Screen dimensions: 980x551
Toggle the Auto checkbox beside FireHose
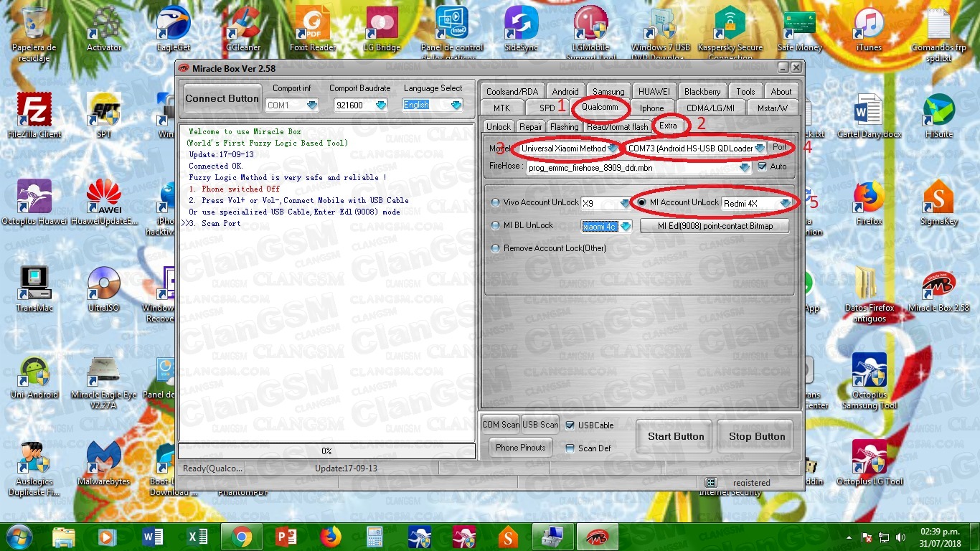pyautogui.click(x=763, y=166)
